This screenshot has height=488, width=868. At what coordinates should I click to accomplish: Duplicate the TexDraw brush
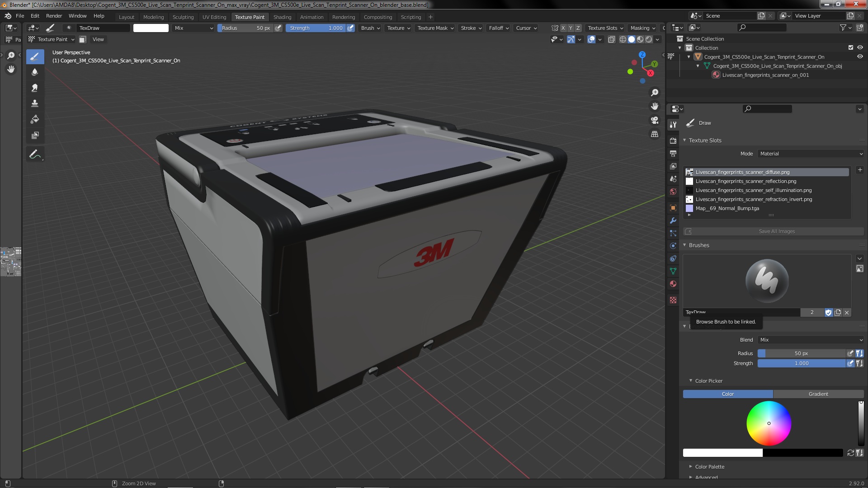[838, 312]
